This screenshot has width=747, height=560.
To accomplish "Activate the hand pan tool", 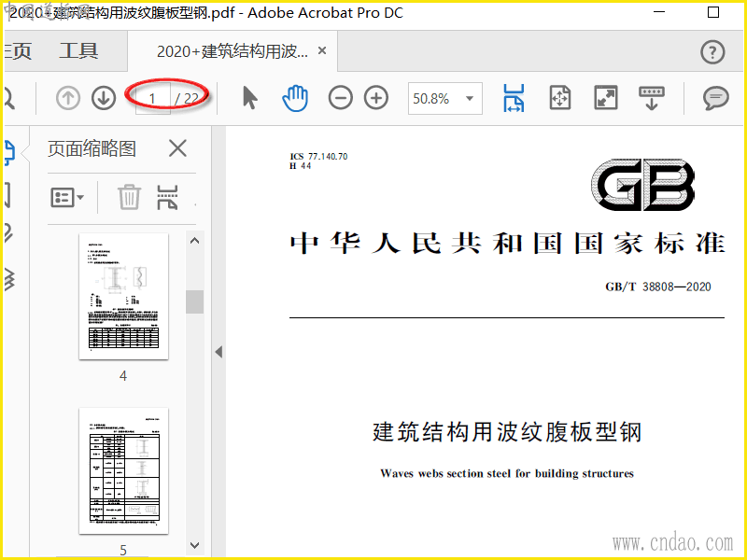I will [x=295, y=98].
